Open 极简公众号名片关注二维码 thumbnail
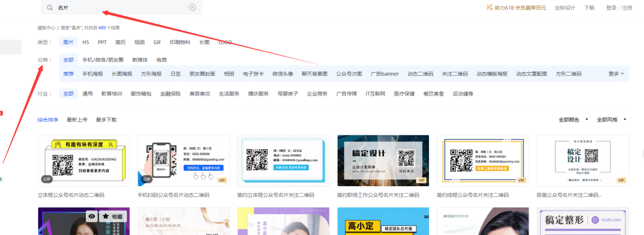Screen dimensions: 644x235 click(x=583, y=160)
